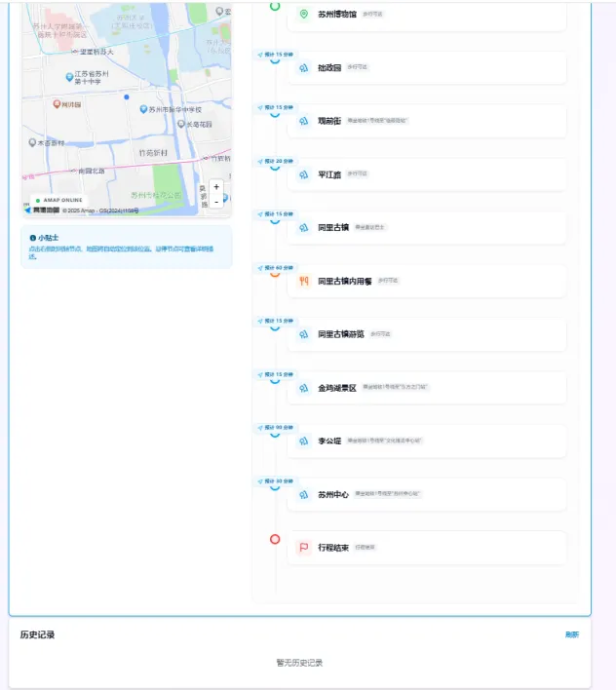
Task: Click the blue location dot on map
Action: pyautogui.click(x=127, y=96)
